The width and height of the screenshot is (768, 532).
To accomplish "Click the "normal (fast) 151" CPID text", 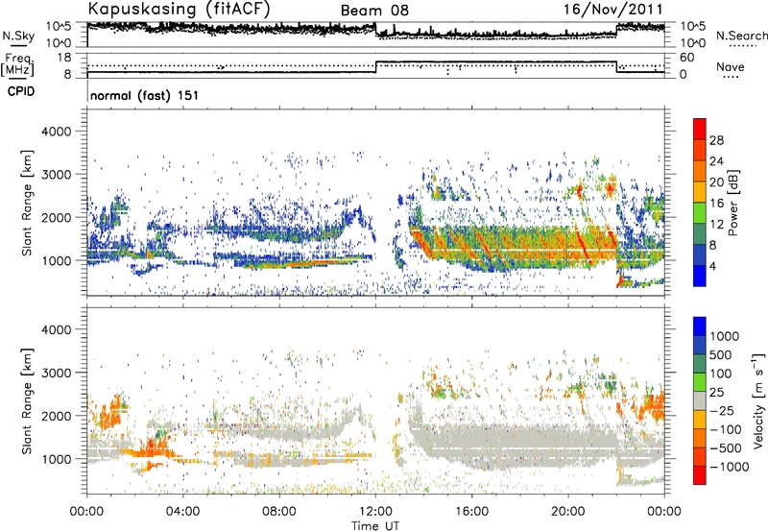I will tap(145, 95).
